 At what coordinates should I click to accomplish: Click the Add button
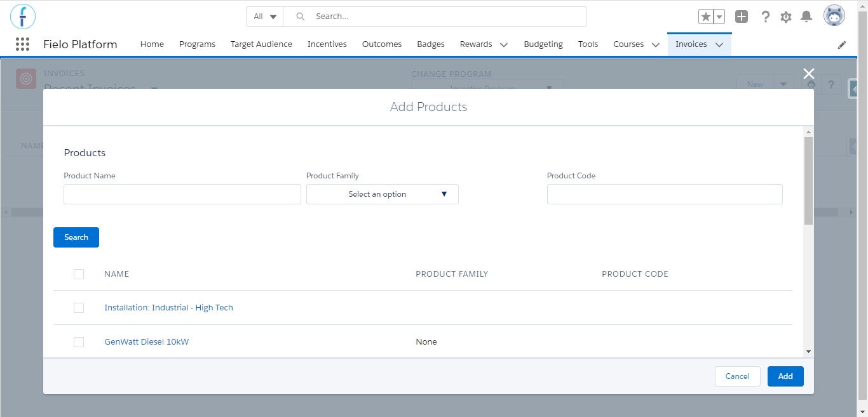pyautogui.click(x=785, y=376)
